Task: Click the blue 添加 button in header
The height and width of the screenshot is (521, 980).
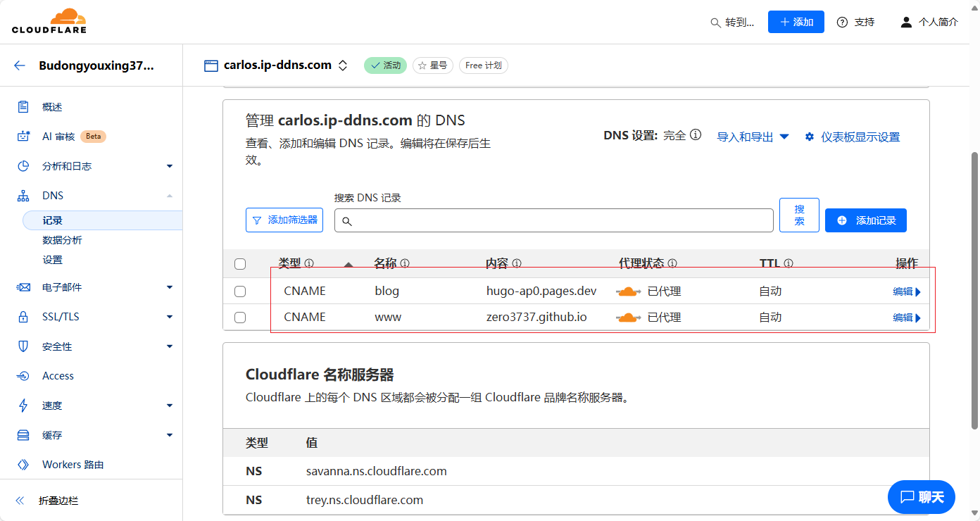Action: click(x=796, y=22)
